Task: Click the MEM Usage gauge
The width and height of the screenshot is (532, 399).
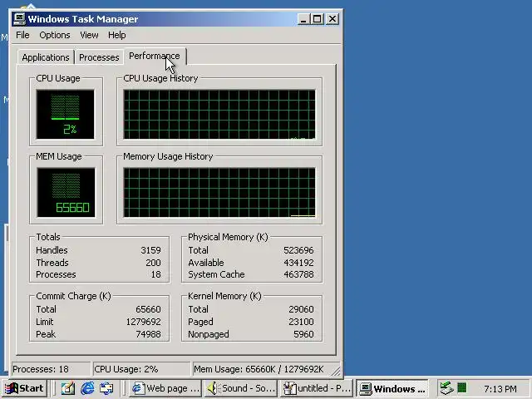Action: [x=66, y=192]
